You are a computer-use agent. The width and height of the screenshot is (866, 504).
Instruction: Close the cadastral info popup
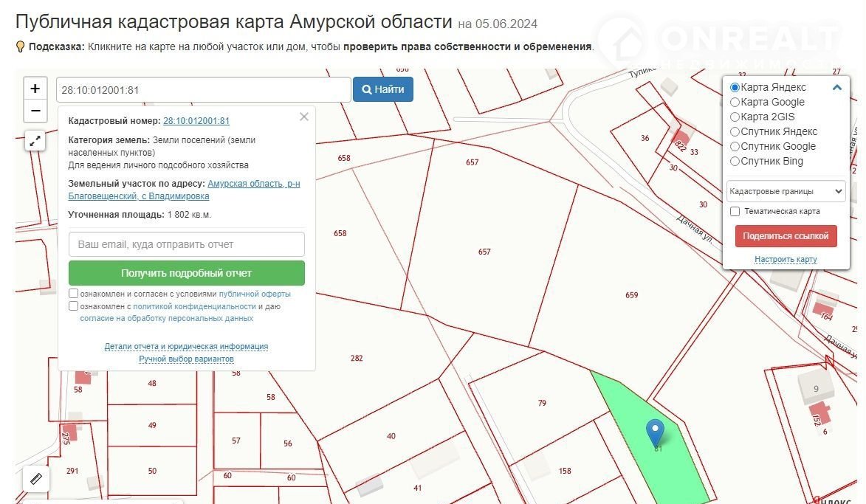[x=304, y=117]
